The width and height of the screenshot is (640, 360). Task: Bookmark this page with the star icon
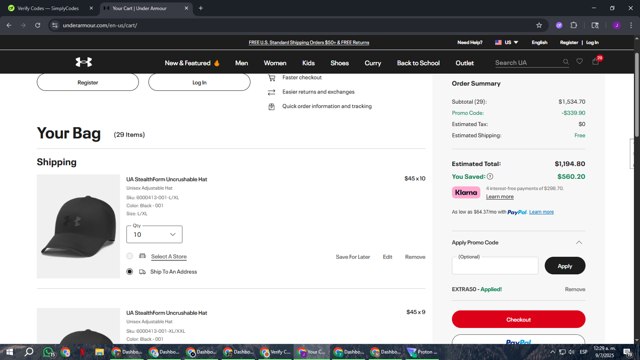539,25
